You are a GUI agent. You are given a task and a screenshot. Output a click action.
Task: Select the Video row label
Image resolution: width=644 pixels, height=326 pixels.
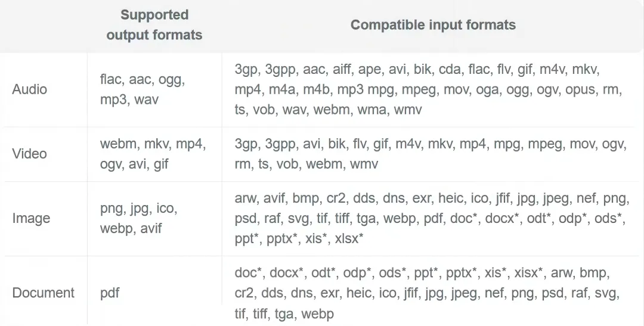pos(30,154)
